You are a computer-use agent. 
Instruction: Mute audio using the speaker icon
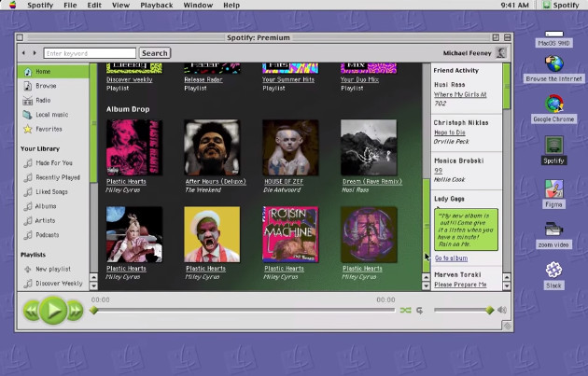coord(501,311)
